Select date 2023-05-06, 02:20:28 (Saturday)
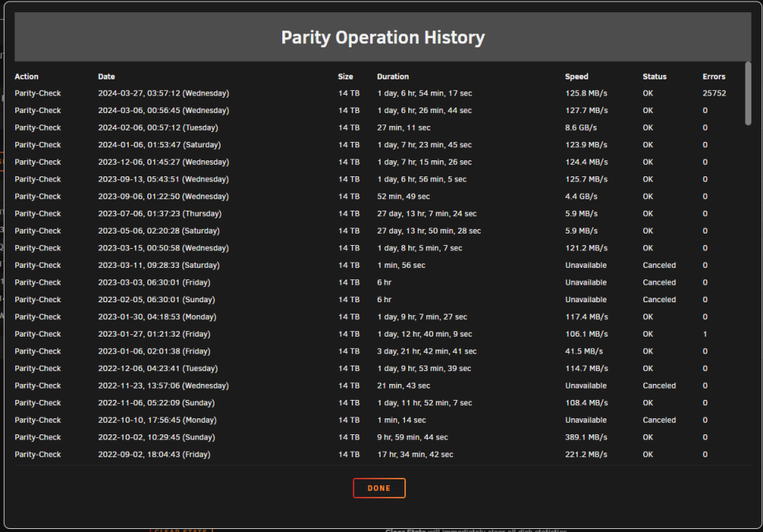Viewport: 763px width, 532px height. click(159, 231)
